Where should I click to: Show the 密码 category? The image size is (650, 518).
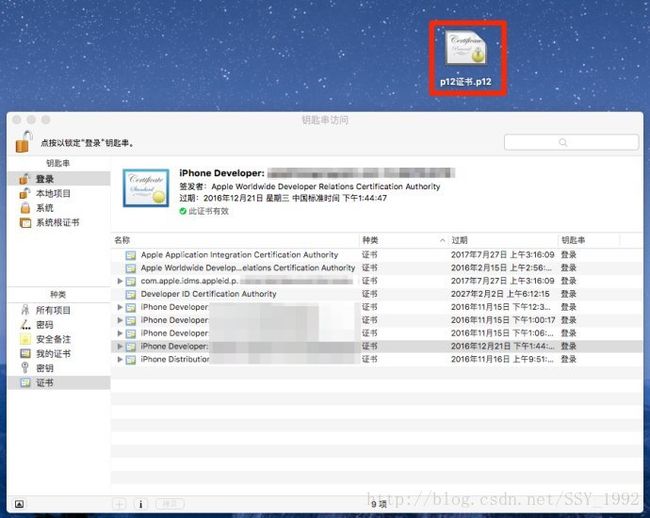(59, 324)
